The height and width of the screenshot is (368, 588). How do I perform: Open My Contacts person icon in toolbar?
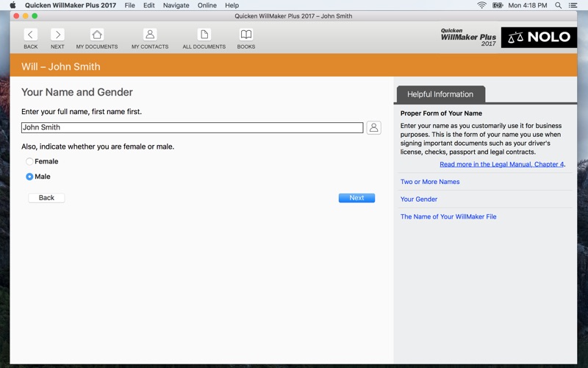(150, 35)
